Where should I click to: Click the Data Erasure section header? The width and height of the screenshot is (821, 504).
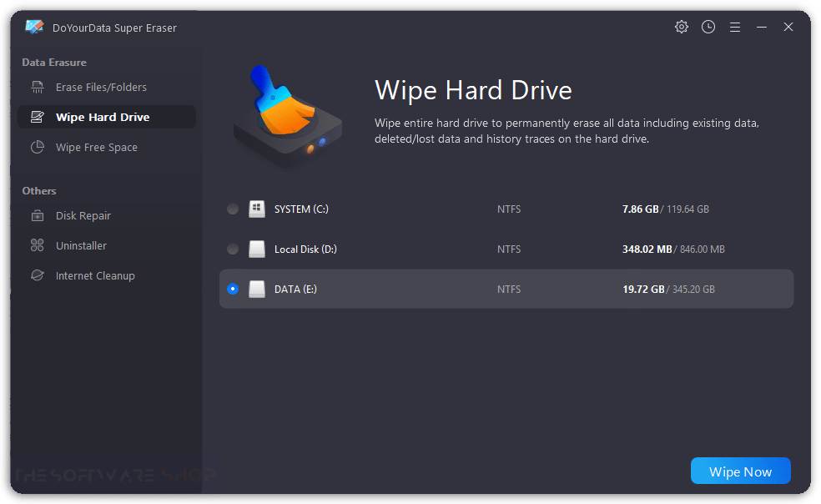click(54, 63)
